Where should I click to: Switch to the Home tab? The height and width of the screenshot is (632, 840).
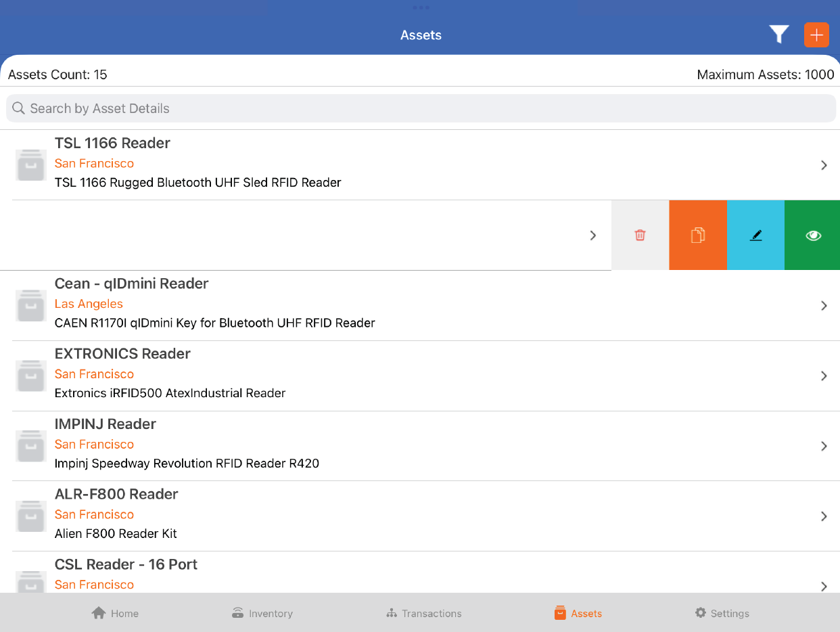(x=115, y=613)
